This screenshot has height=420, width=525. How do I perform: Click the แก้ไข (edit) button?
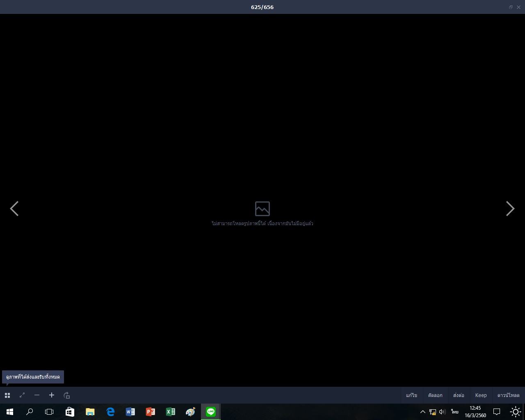[411, 395]
